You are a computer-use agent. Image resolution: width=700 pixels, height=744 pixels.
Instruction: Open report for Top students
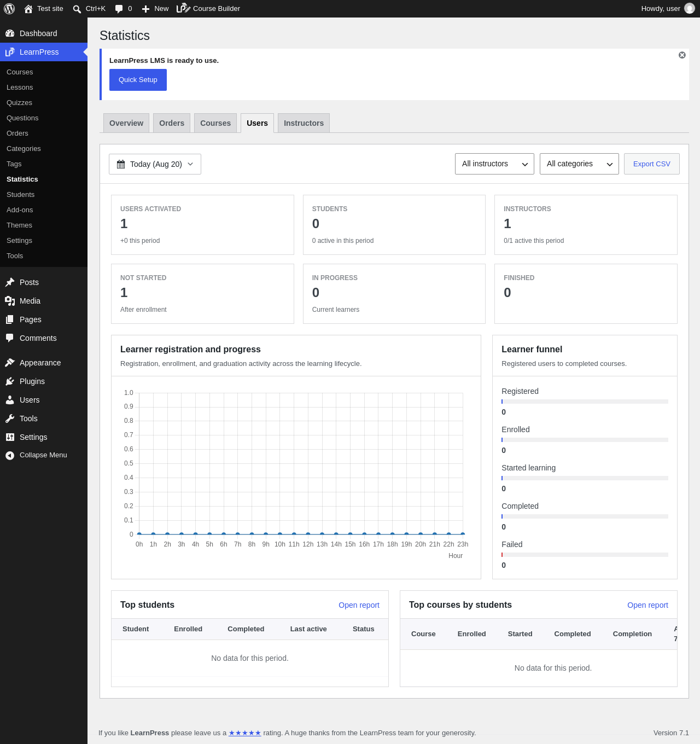(x=359, y=605)
